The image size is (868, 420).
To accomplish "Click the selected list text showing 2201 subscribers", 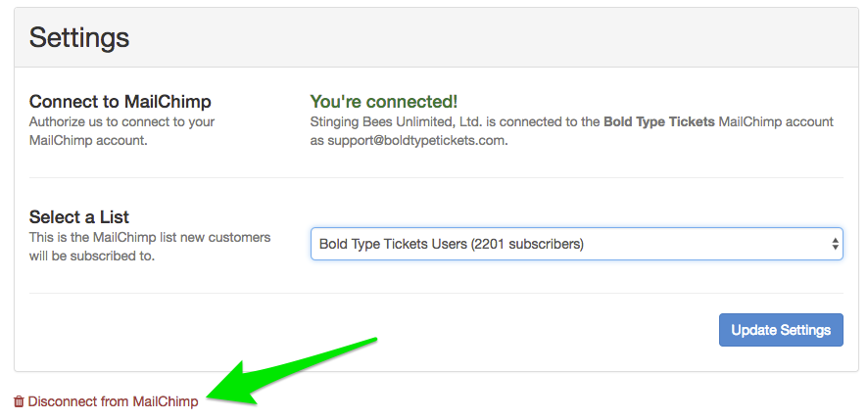I will click(452, 244).
